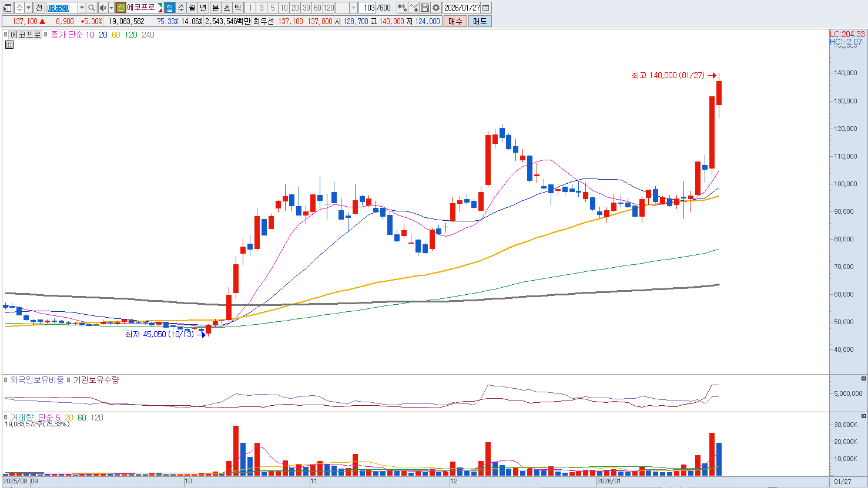Image resolution: width=868 pixels, height=488 pixels.
Task: Click the add candlestick indicator icon
Action: 402,8
